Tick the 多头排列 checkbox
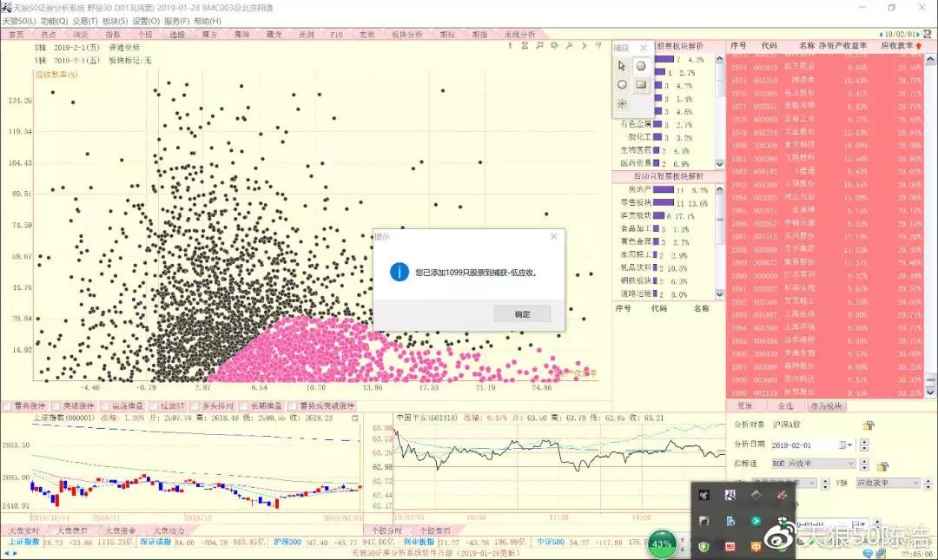The height and width of the screenshot is (560, 938). click(x=193, y=405)
